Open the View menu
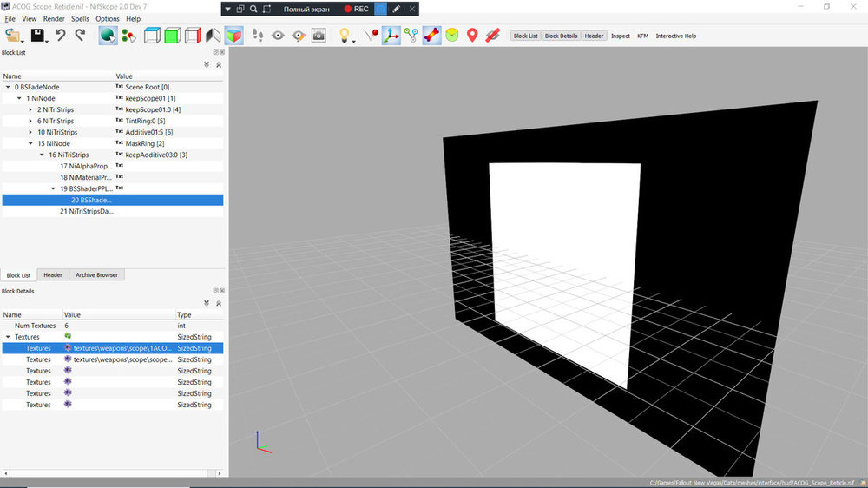Screen dimensions: 868x488 [30, 19]
